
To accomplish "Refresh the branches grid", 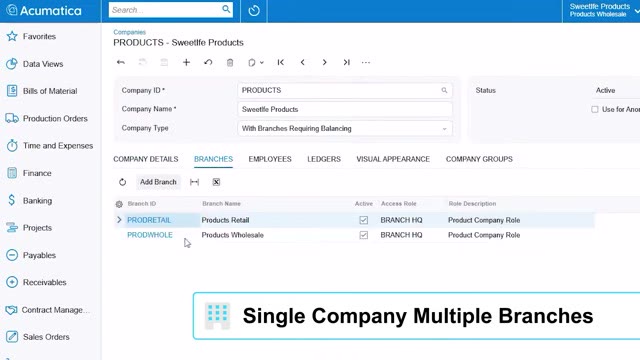I will (122, 182).
